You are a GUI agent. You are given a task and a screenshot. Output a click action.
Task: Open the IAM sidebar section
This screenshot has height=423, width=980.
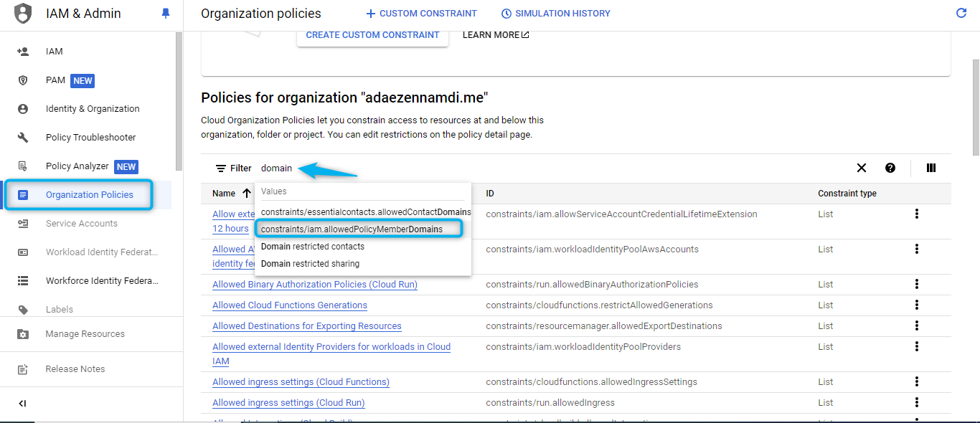click(x=55, y=51)
